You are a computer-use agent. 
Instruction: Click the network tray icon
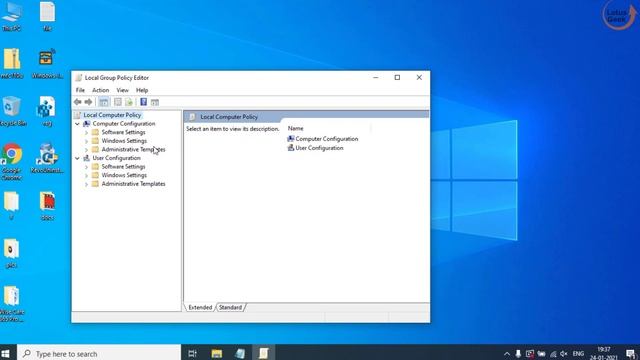coord(553,354)
